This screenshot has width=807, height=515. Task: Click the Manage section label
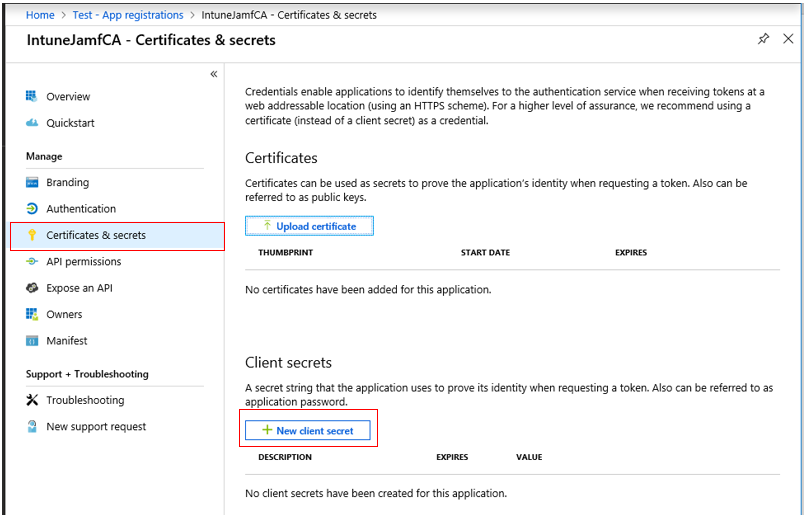[x=44, y=156]
